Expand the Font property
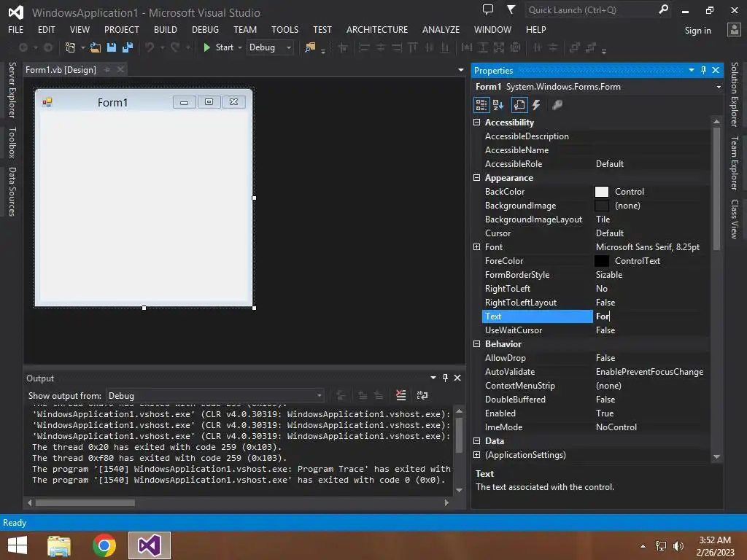The image size is (747, 560). [476, 246]
